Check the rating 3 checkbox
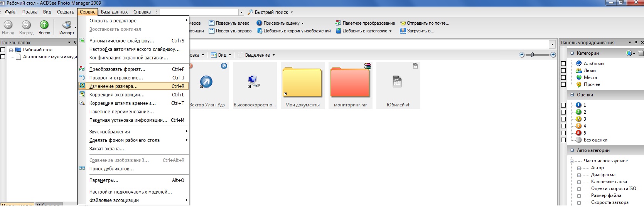The width and height of the screenshot is (644, 207). 563,119
